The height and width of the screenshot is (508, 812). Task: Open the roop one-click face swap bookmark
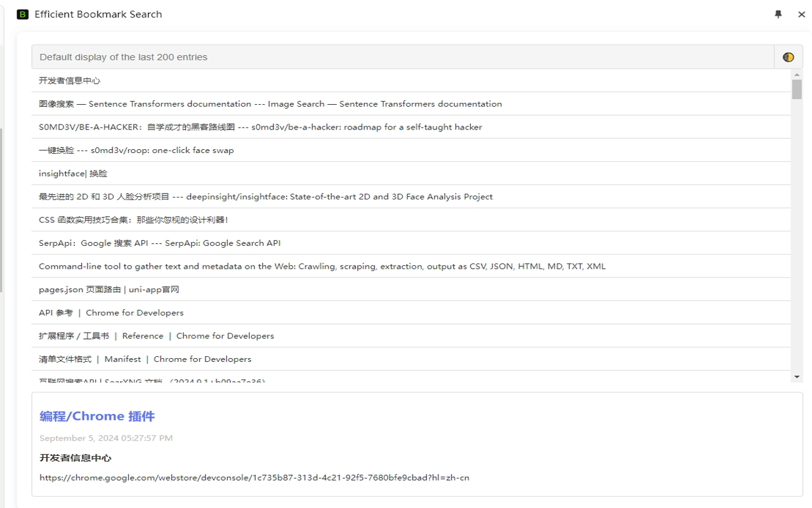click(136, 150)
